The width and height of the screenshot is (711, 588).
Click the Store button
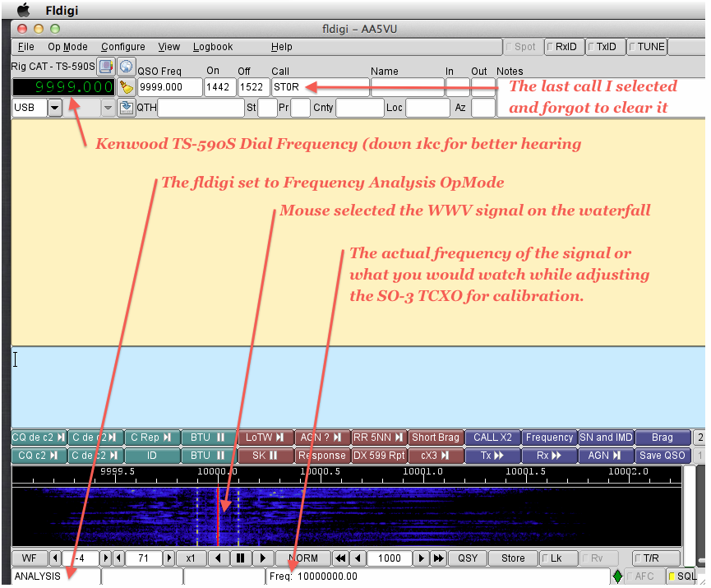(513, 558)
